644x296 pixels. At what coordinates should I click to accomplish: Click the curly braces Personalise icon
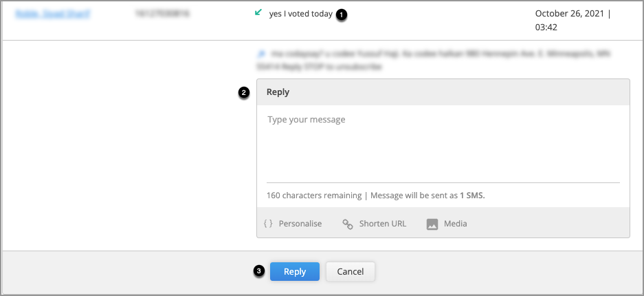268,224
